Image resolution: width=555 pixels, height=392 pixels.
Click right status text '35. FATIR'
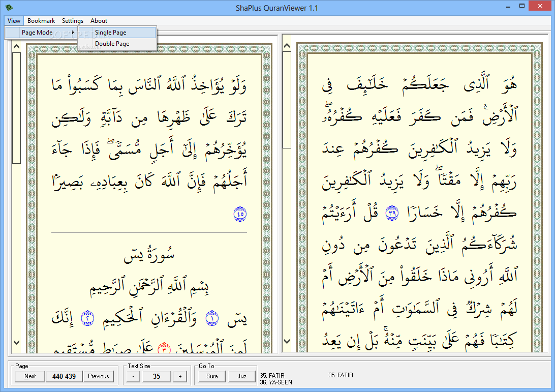(341, 375)
